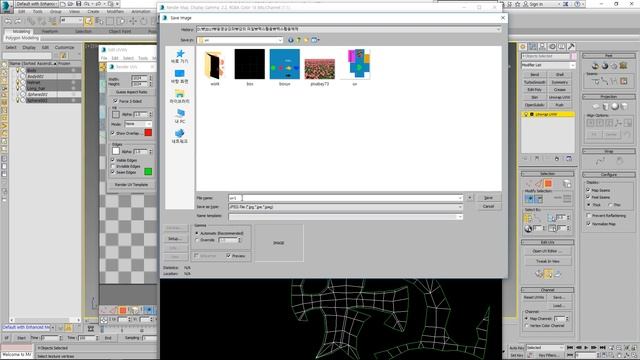This screenshot has height=360, width=640.
Task: Open the Quick access shortcut in Save Image sidebar
Action: [x=180, y=56]
